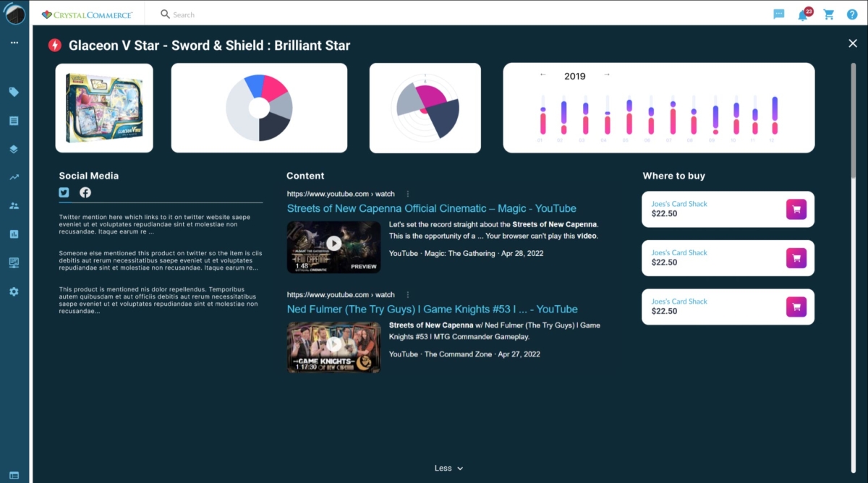
Task: Open the people icon in sidebar
Action: coord(14,205)
